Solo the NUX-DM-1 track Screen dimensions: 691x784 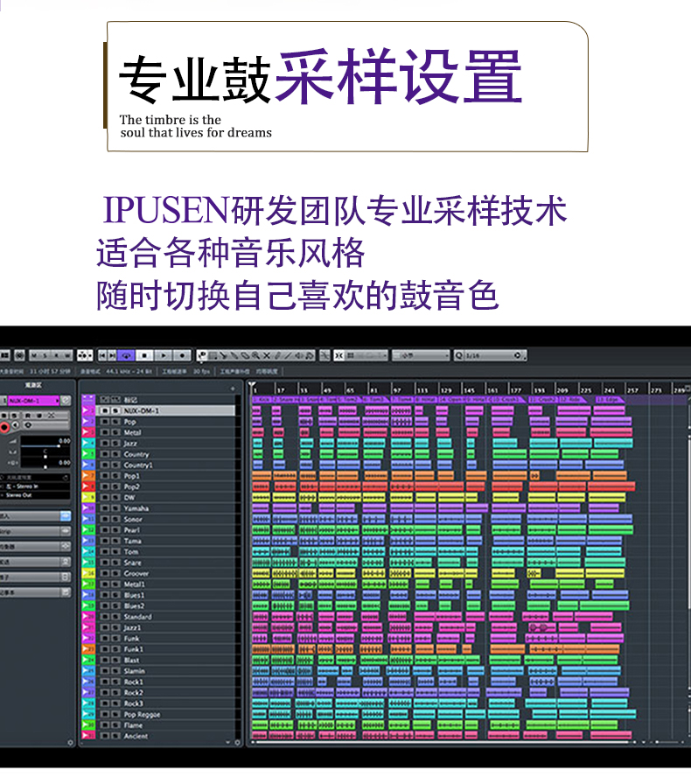click(115, 410)
